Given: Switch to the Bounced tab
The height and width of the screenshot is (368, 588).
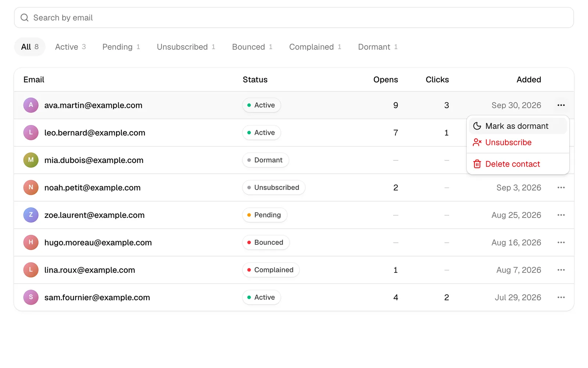Looking at the screenshot, I should tap(252, 47).
